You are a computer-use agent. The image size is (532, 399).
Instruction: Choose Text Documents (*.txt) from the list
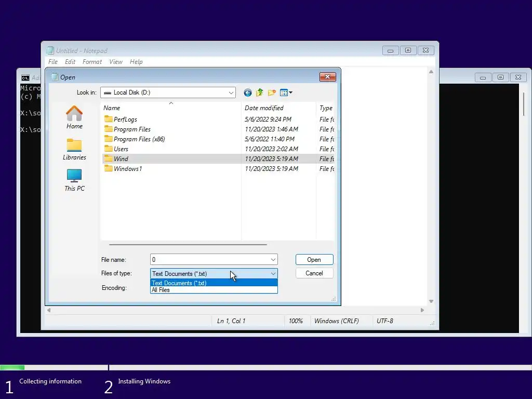tap(214, 283)
